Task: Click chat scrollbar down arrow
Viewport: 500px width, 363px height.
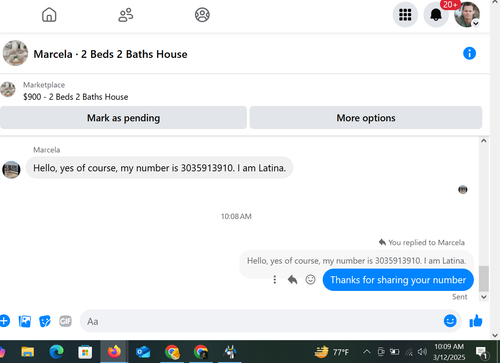Action: coord(484,297)
